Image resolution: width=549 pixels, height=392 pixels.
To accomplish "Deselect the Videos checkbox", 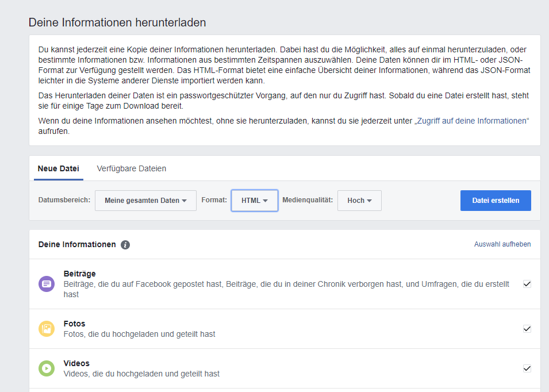I will (527, 368).
